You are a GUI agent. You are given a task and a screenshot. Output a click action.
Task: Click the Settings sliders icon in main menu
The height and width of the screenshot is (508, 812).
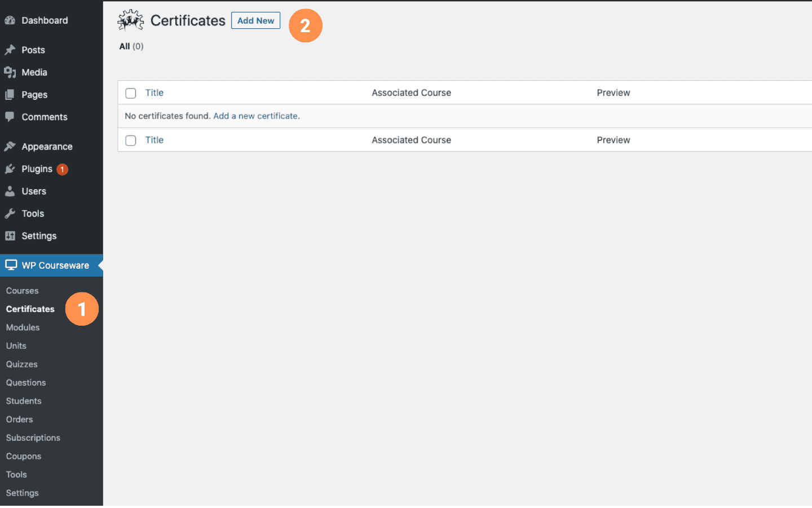(x=10, y=236)
